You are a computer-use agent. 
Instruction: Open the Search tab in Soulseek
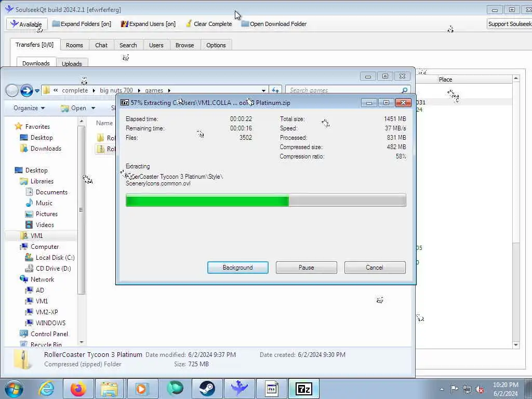tap(128, 45)
